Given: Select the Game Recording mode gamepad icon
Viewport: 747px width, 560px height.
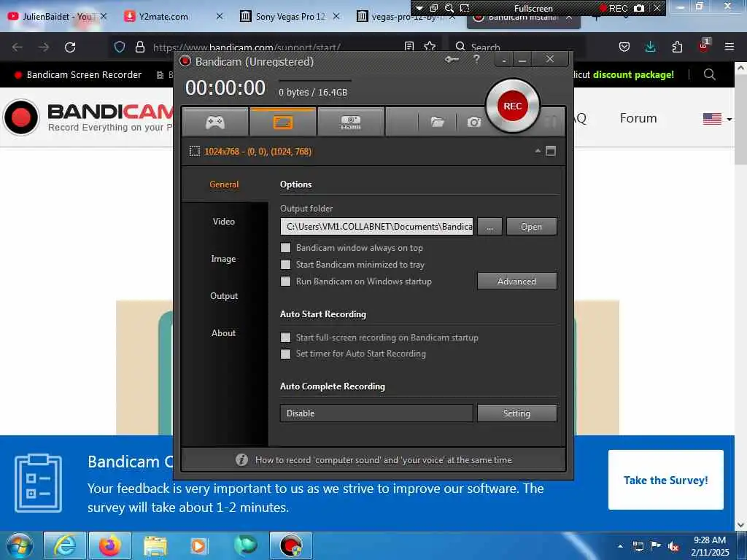Looking at the screenshot, I should click(x=215, y=122).
